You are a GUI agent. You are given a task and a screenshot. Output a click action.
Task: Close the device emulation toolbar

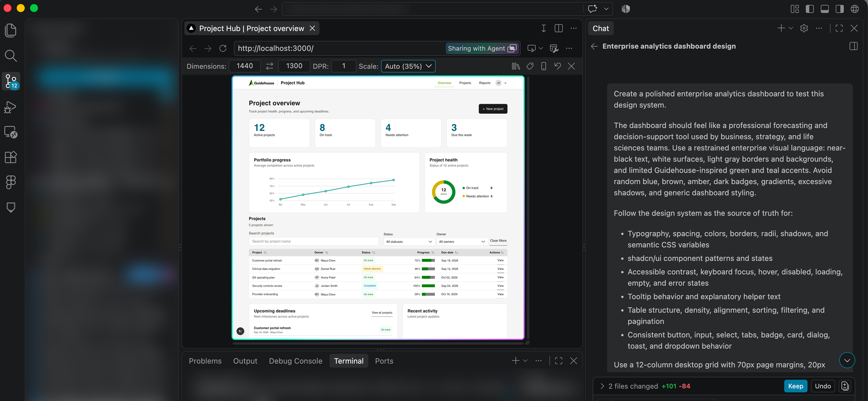(571, 66)
